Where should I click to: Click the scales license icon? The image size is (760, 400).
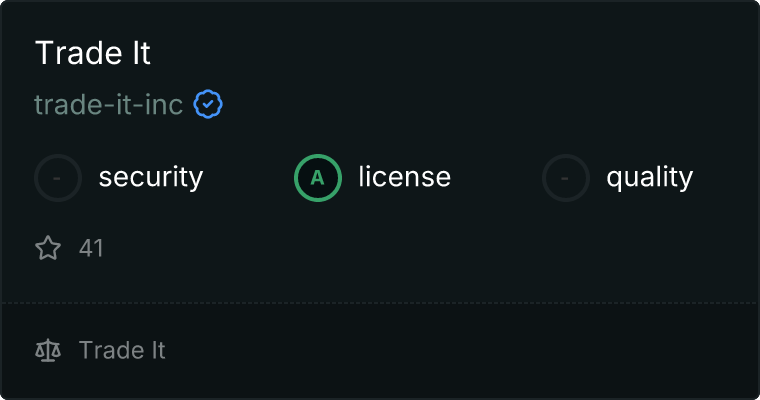48,350
